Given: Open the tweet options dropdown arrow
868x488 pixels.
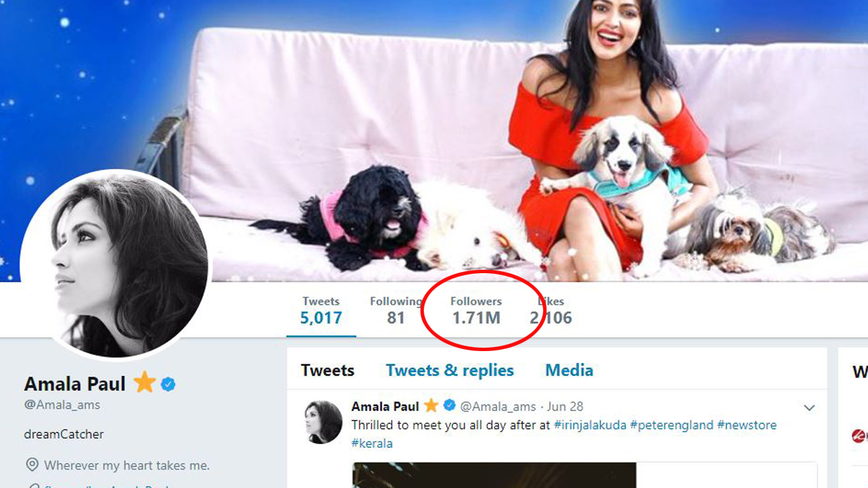Looking at the screenshot, I should pos(809,408).
